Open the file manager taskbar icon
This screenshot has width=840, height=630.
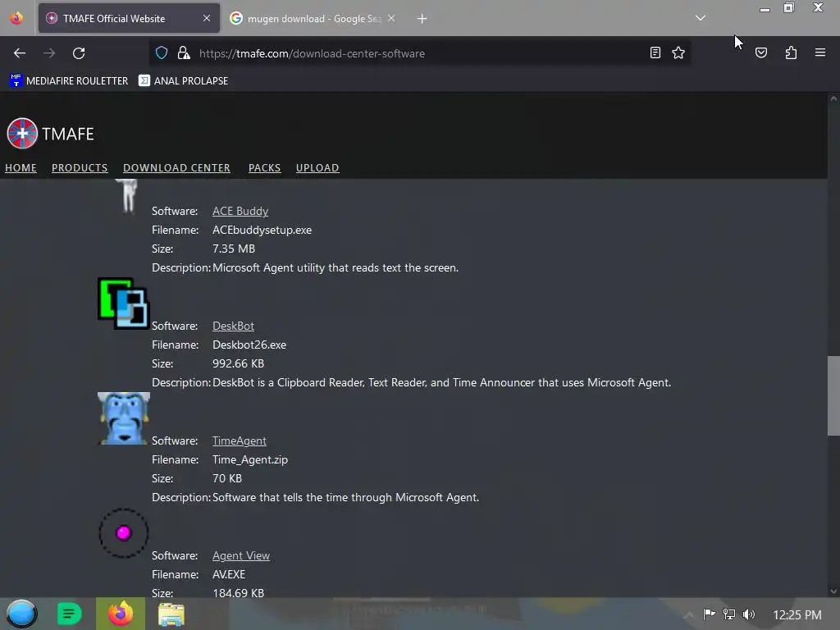pyautogui.click(x=171, y=614)
